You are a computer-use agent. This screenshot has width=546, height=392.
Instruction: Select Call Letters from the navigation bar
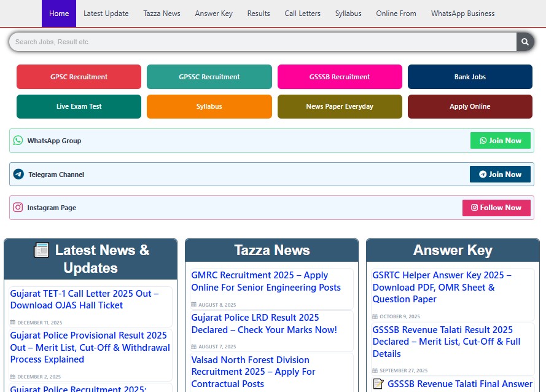(x=302, y=14)
